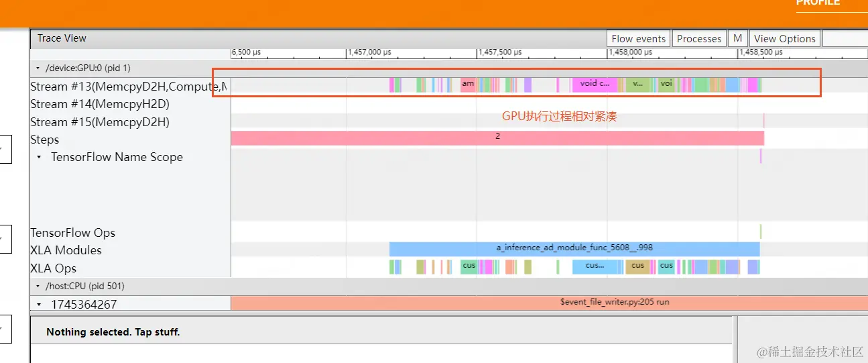The image size is (868, 363).
Task: Select the 'v...' kernel slice in Stream #13
Action: click(x=638, y=85)
